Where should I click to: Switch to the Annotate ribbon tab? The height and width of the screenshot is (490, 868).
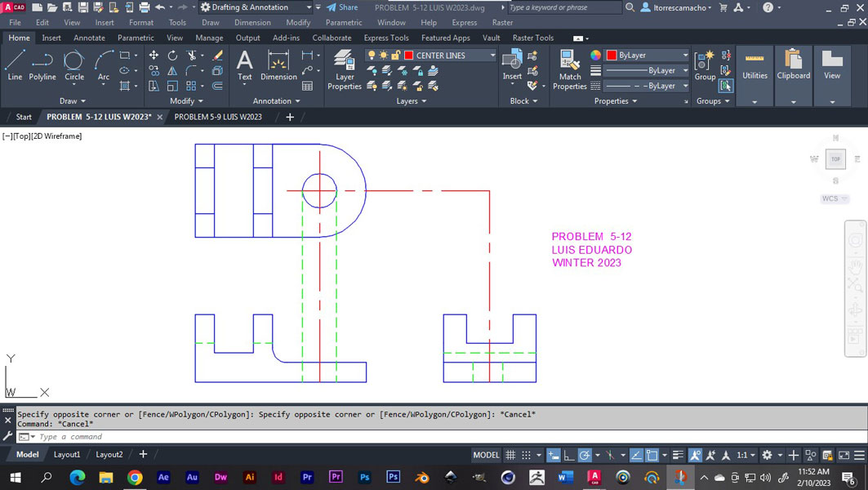89,38
